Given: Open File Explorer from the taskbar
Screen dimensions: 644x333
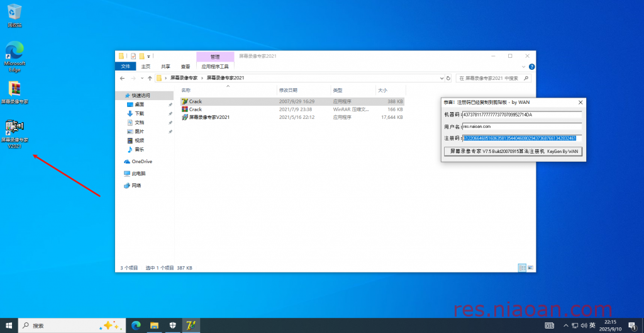Looking at the screenshot, I should (x=154, y=325).
